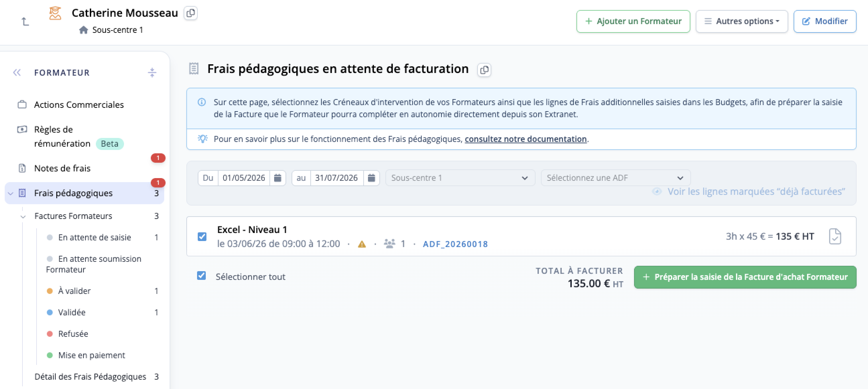Click Ajouter un Formateur button
868x389 pixels.
[x=633, y=21]
